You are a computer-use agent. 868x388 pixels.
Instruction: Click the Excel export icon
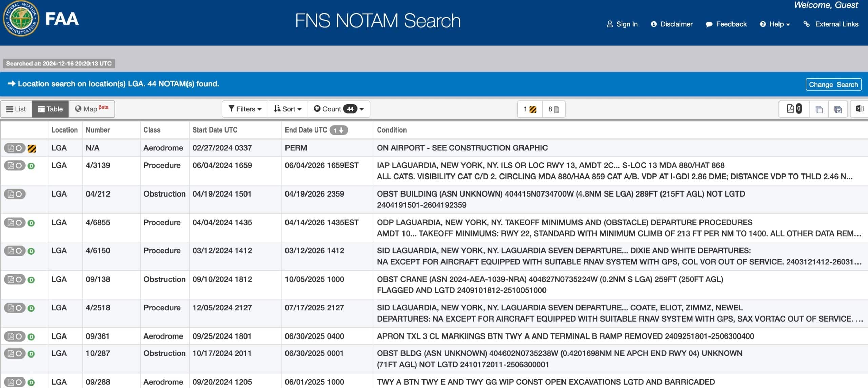coord(859,109)
